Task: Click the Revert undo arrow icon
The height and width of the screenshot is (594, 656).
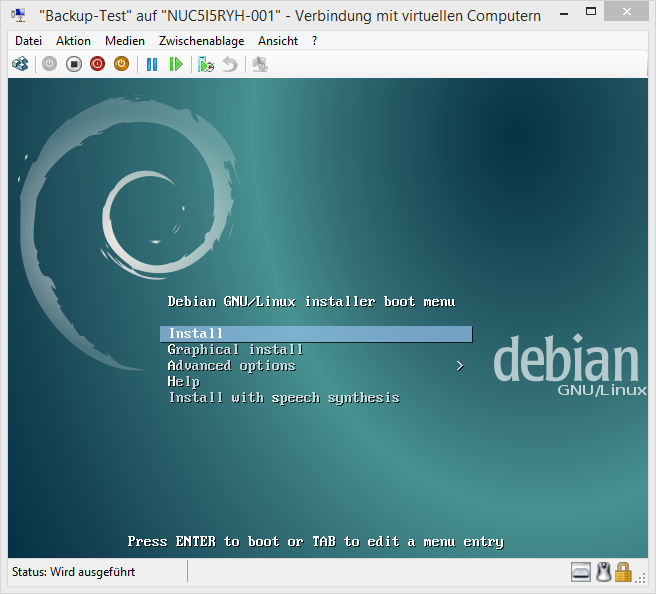Action: (x=230, y=64)
